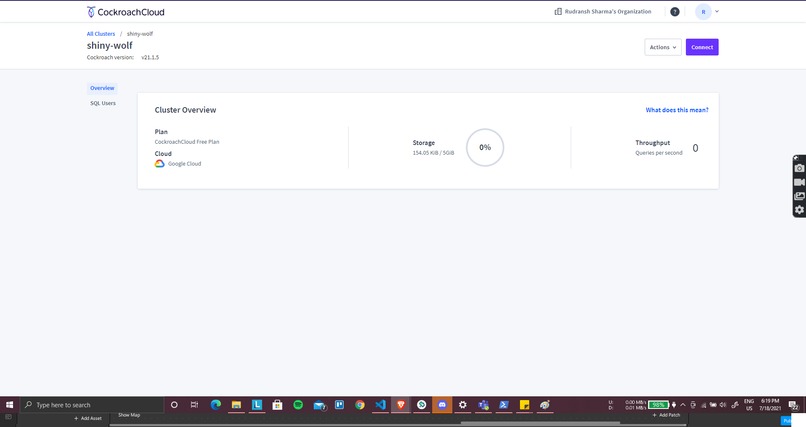Open File Explorer from the taskbar
The height and width of the screenshot is (427, 806).
pyautogui.click(x=236, y=405)
